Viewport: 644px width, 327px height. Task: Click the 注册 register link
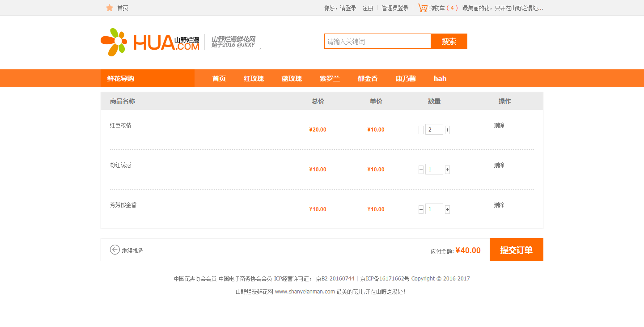368,8
